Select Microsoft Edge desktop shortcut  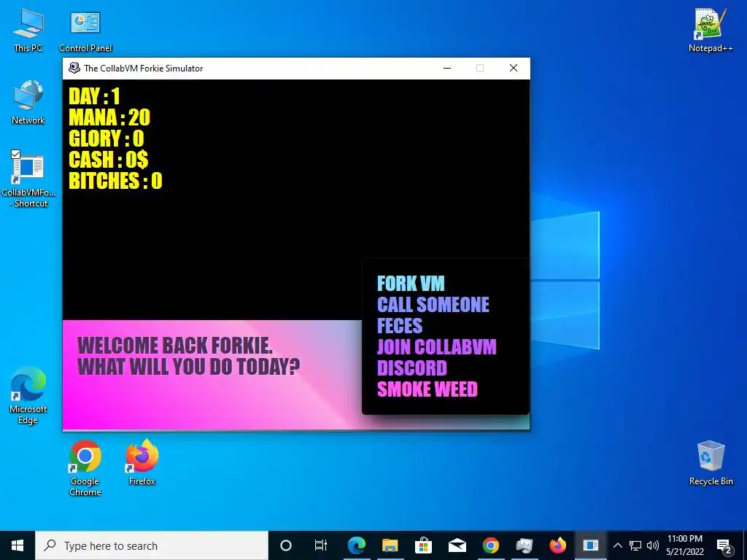coord(28,395)
